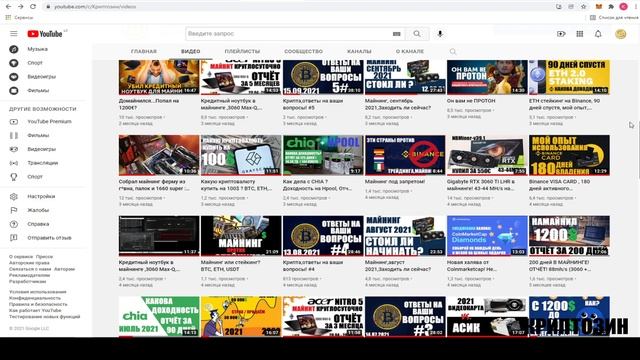Play the Майнинг август 2021 thumbnail
The height and width of the screenshot is (360, 640).
(405, 236)
